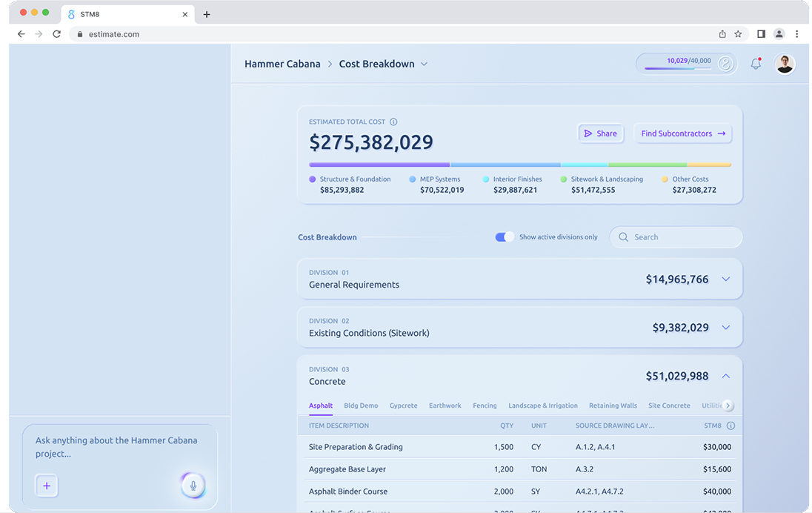Open the Cost Breakdown breadcrumb dropdown
812x513 pixels.
[425, 64]
